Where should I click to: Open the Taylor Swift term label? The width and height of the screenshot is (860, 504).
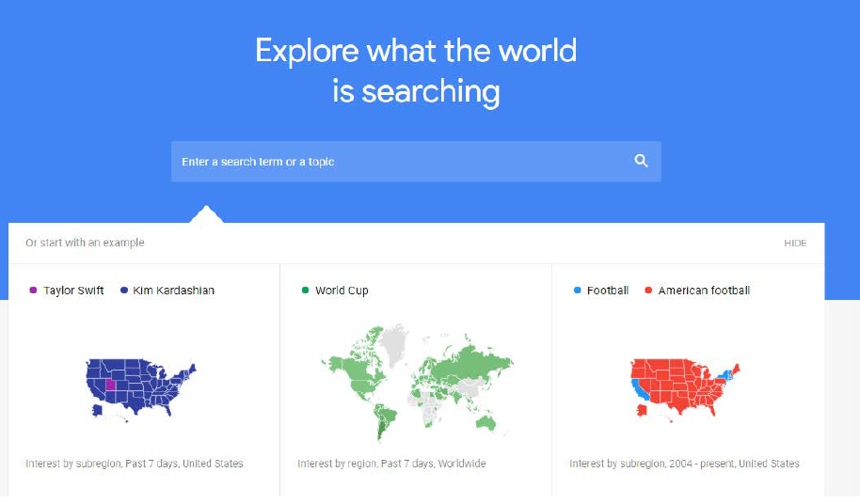[x=73, y=291]
